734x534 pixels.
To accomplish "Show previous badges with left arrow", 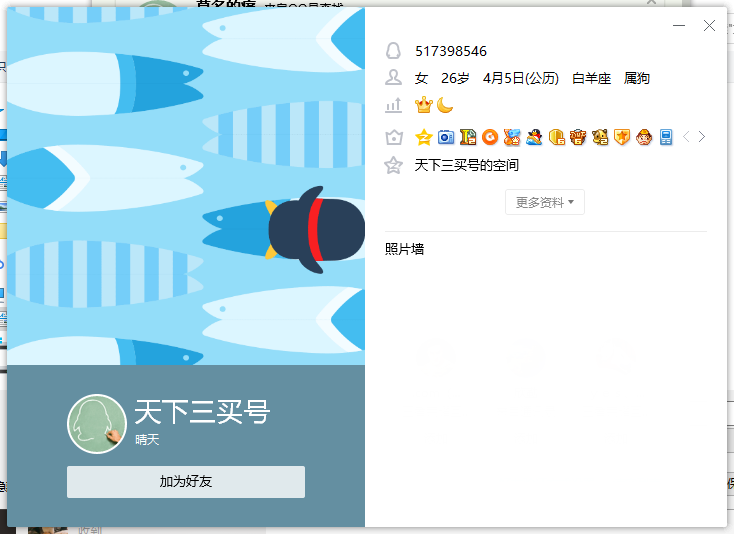I will 686,137.
